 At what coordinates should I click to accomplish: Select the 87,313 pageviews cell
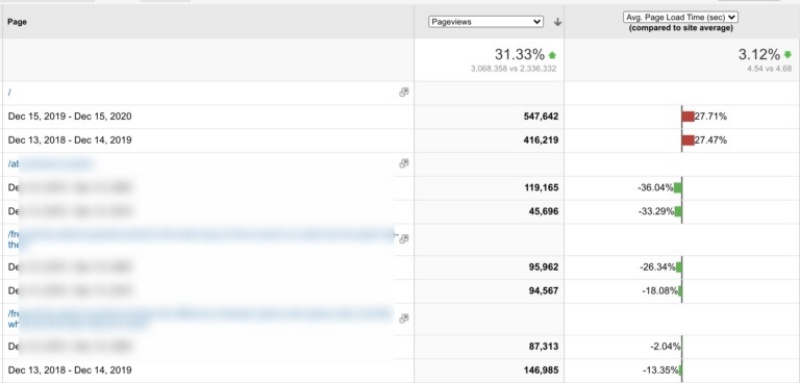pos(489,347)
